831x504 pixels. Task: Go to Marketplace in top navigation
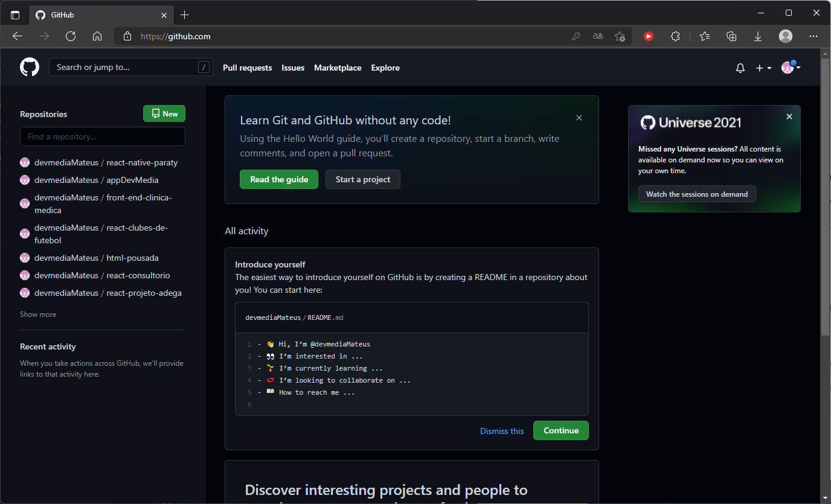point(338,68)
